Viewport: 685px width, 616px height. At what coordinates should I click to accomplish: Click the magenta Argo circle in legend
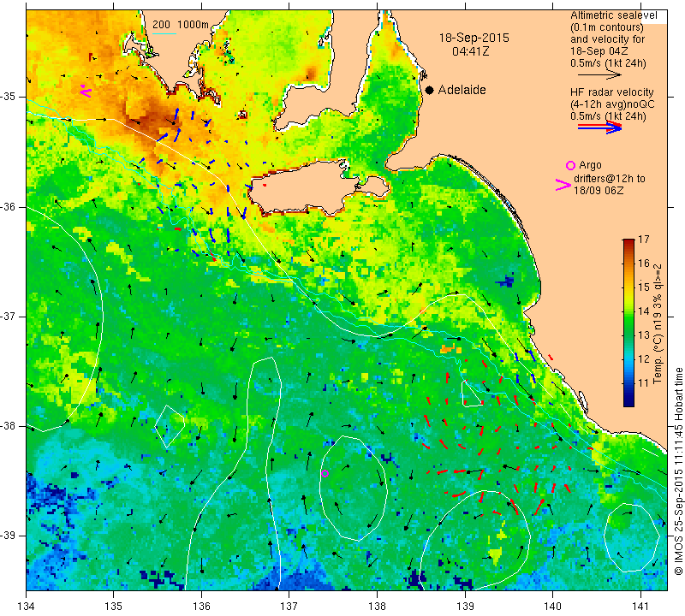tap(570, 165)
